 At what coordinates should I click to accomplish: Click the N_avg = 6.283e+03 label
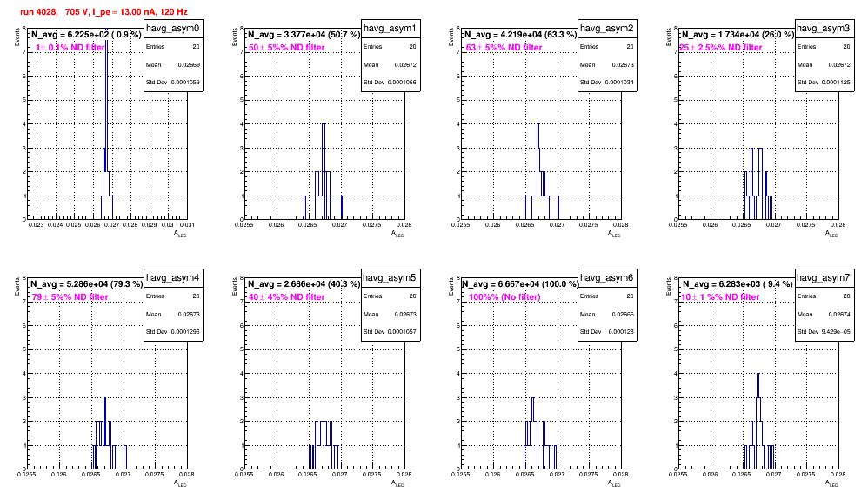pos(738,284)
